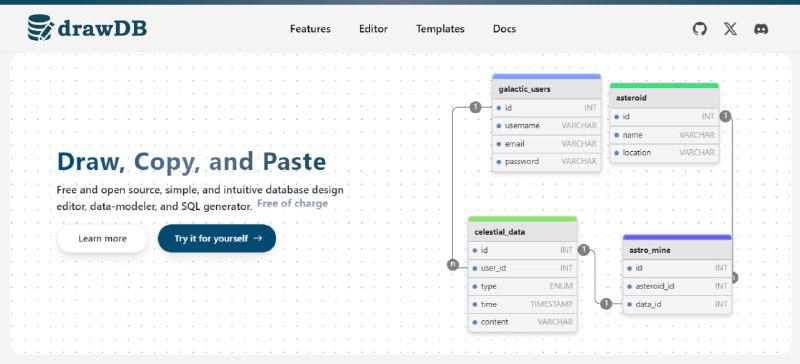Click the Try it for yourself button
800x364 pixels.
pos(217,238)
